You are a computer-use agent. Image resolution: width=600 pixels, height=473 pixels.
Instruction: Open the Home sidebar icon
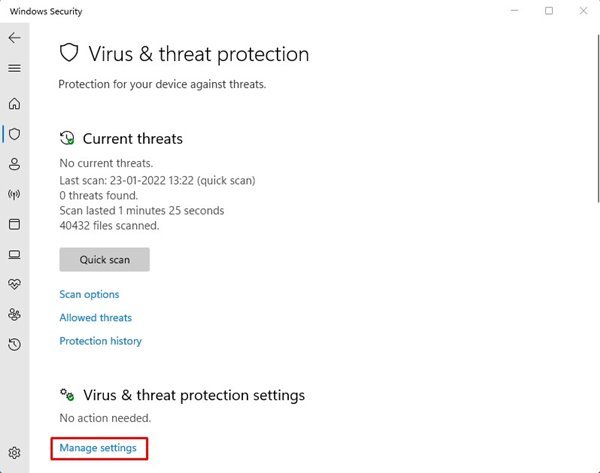tap(15, 103)
